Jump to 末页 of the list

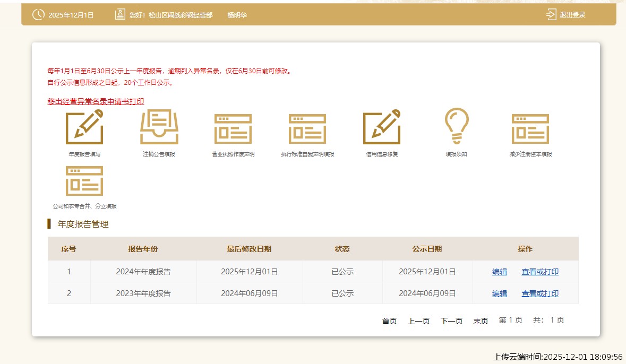481,320
